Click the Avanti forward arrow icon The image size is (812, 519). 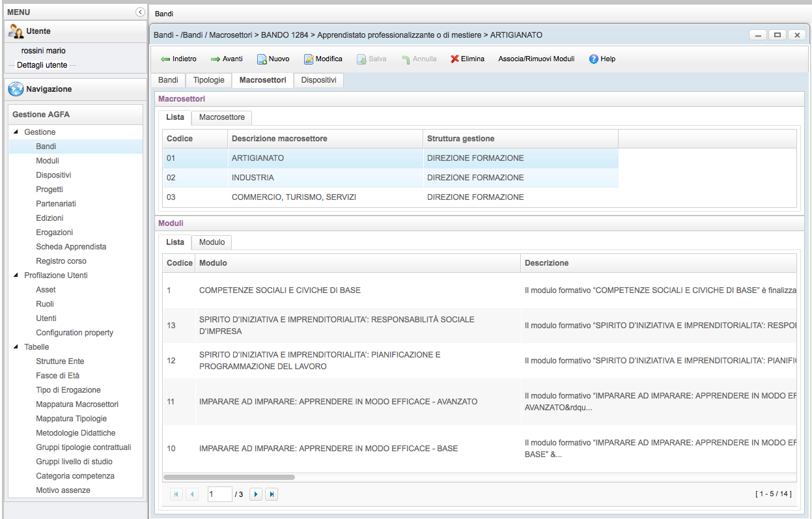pyautogui.click(x=216, y=59)
